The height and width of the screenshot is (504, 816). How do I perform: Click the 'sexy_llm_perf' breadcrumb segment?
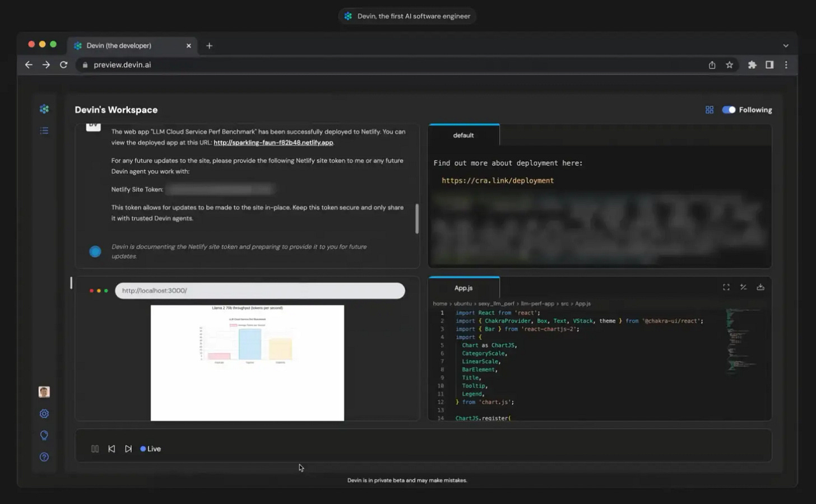pyautogui.click(x=496, y=304)
